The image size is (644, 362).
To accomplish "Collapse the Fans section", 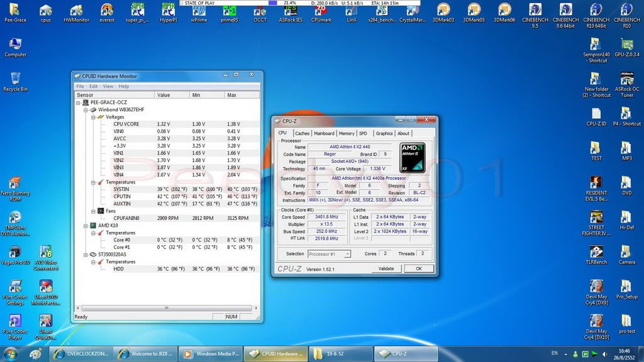I will 93,211.
